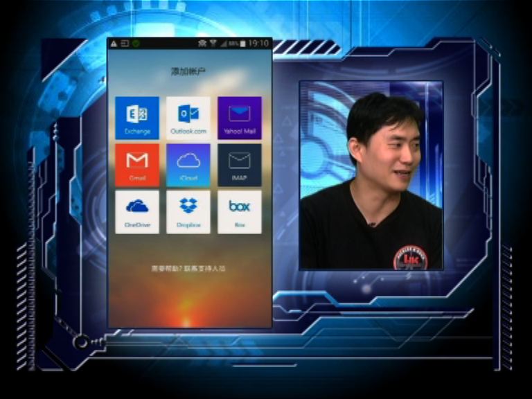Select the OneDrive tile

pos(137,212)
